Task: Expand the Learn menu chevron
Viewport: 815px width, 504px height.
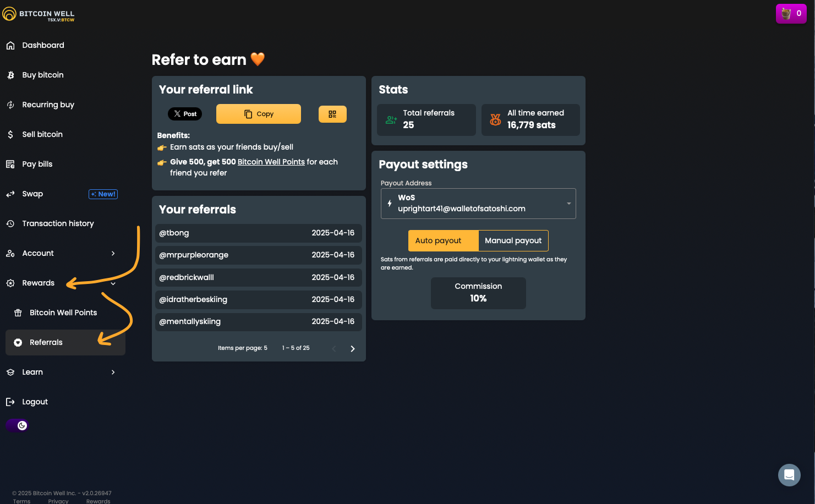Action: (113, 372)
